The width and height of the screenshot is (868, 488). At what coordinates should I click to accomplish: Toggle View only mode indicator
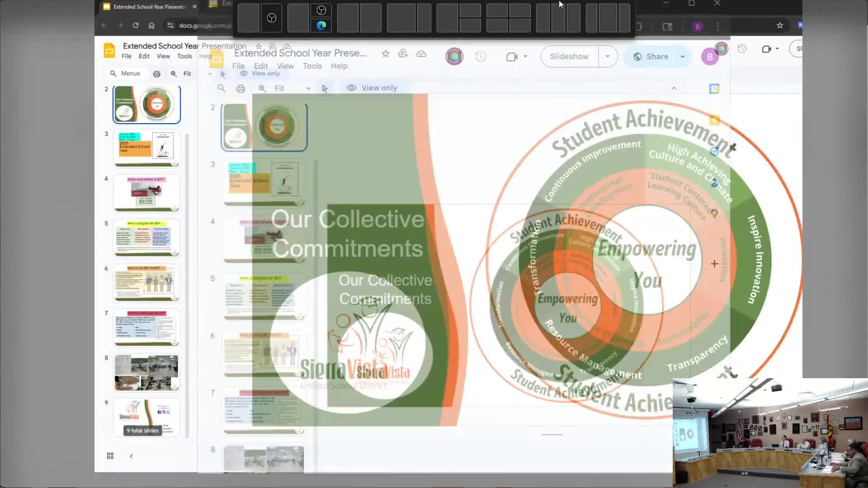pos(372,88)
